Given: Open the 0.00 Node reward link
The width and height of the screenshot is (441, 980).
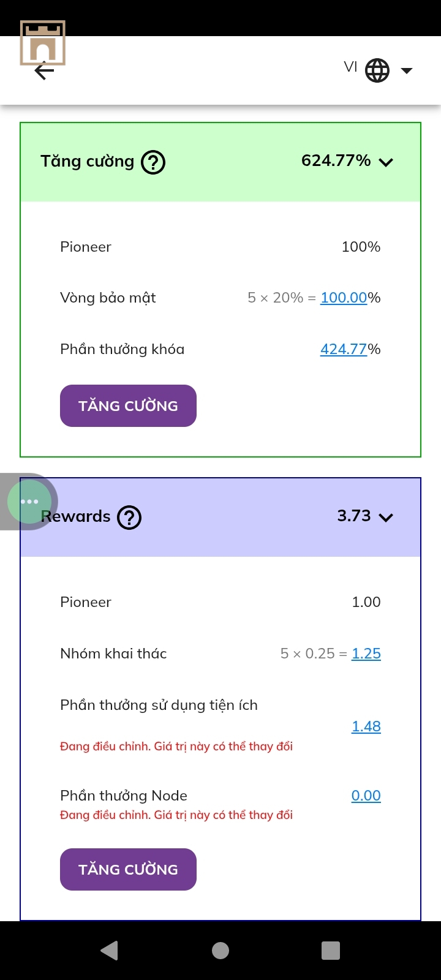Looking at the screenshot, I should coord(366,796).
